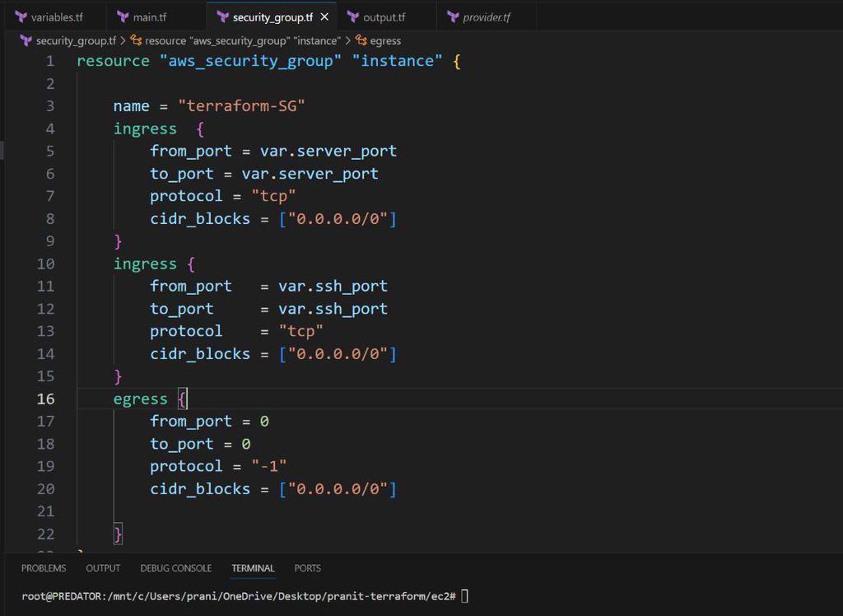This screenshot has width=843, height=616.
Task: Click closing brace on line 9
Action: click(118, 241)
